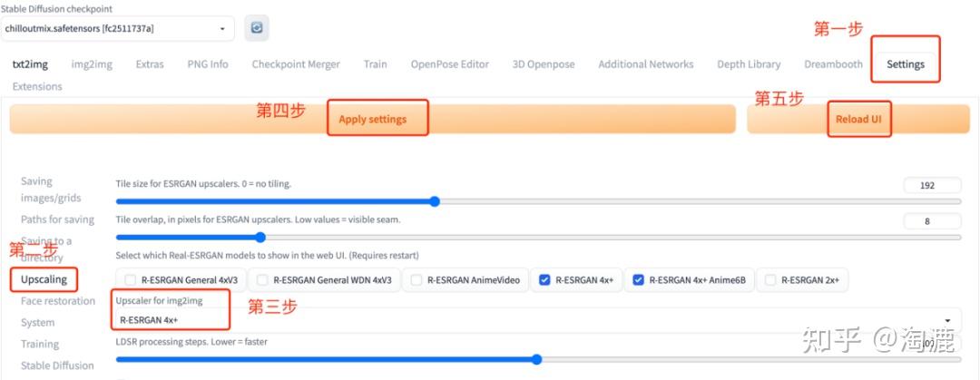Click the Apply settings button
Screen dimensions: 980x380
(373, 119)
